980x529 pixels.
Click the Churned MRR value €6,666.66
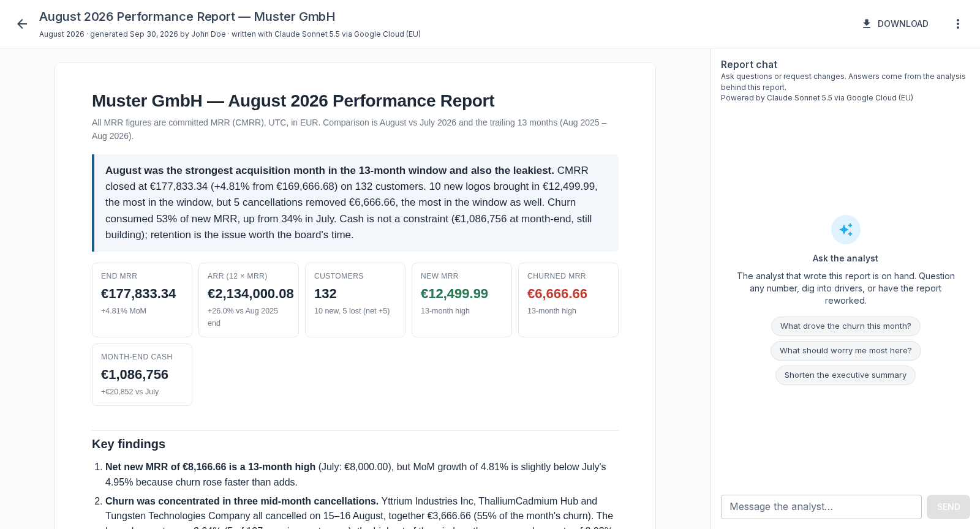coord(557,294)
